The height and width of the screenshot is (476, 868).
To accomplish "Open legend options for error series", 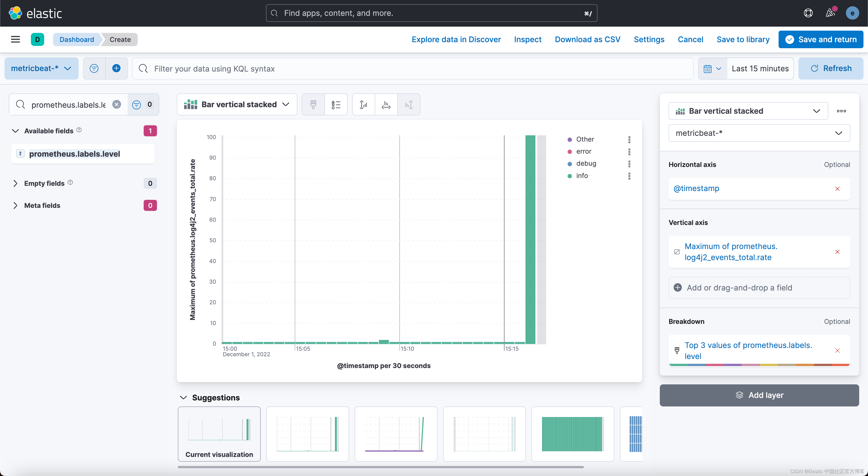I will pos(629,152).
